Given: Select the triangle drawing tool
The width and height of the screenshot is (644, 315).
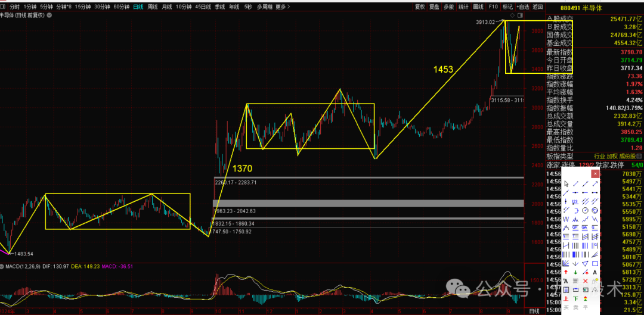Looking at the screenshot, I should pos(586,263).
